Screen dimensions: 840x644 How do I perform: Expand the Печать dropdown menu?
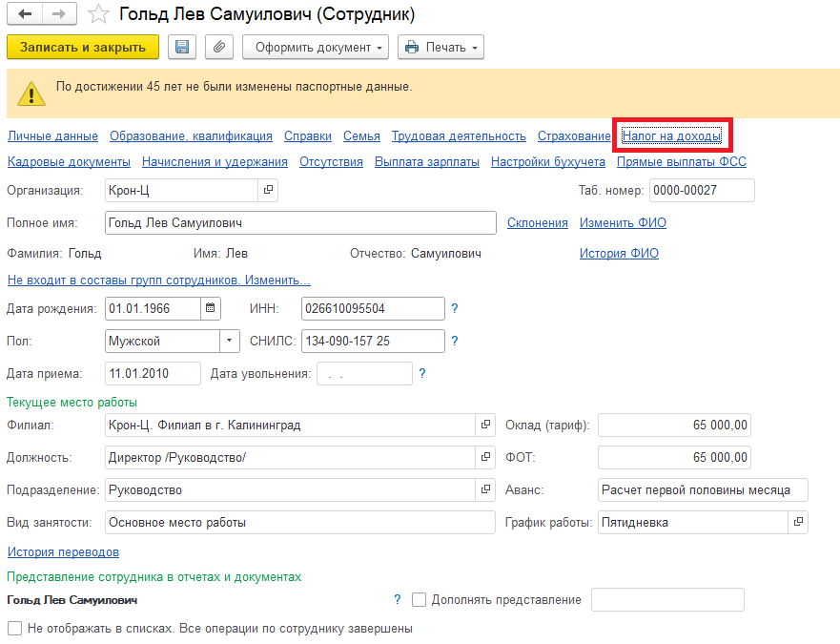click(x=440, y=47)
